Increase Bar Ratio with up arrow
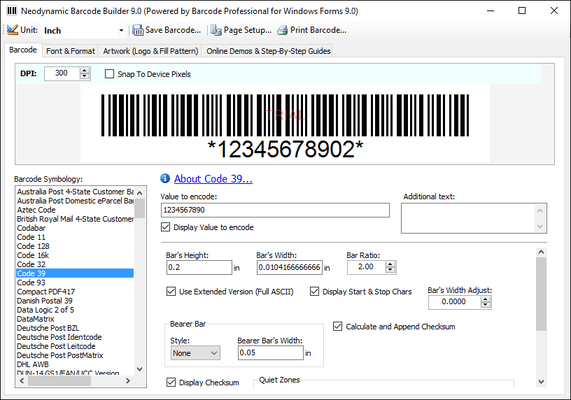The height and width of the screenshot is (400, 571). pos(390,264)
